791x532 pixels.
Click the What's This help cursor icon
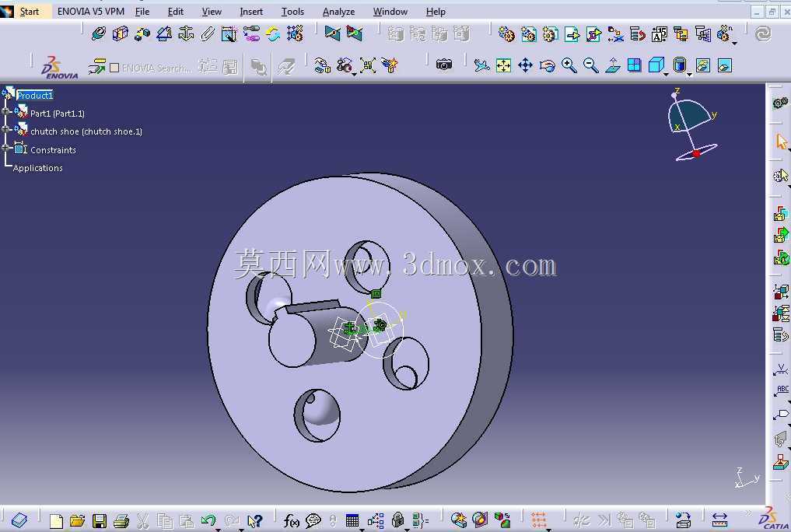[255, 520]
